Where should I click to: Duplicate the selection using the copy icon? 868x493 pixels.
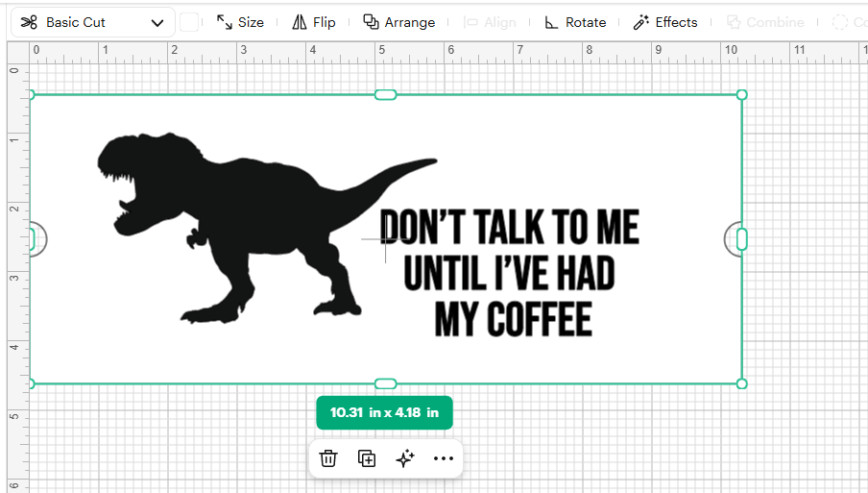pos(367,458)
